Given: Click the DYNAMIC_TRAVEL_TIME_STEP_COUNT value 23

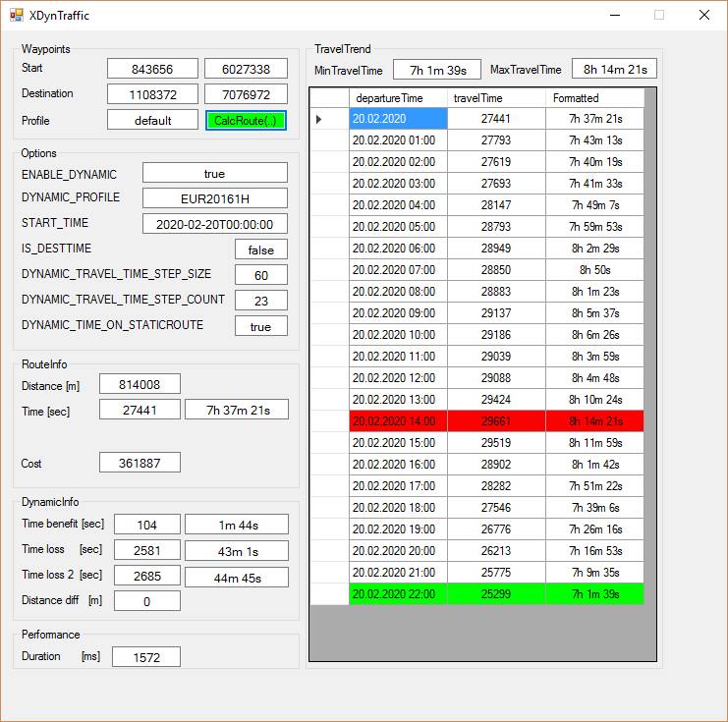Looking at the screenshot, I should click(260, 301).
